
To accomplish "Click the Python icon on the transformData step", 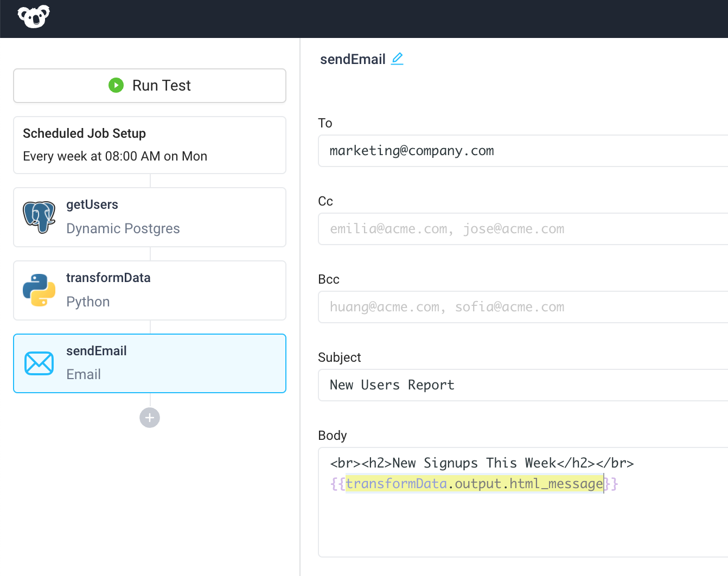I will click(39, 290).
